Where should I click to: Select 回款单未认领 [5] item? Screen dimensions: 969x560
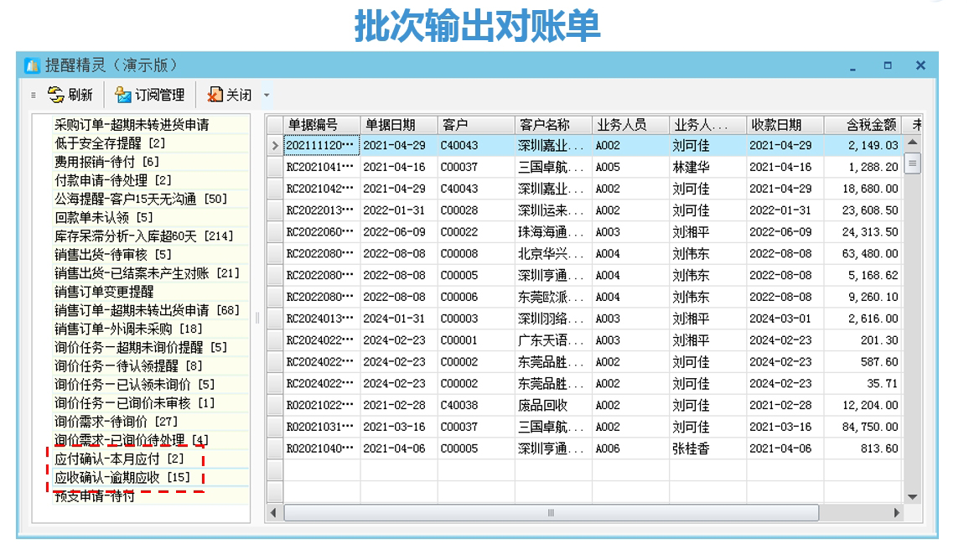tap(103, 218)
